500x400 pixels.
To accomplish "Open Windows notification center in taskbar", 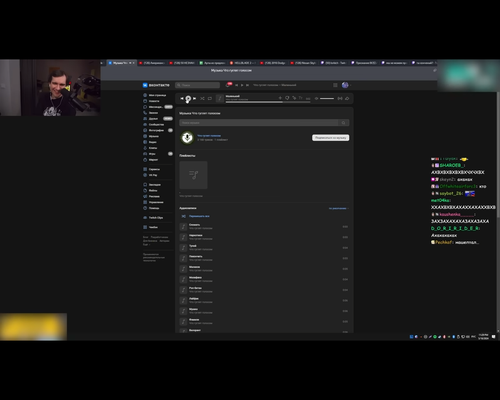I will point(494,337).
